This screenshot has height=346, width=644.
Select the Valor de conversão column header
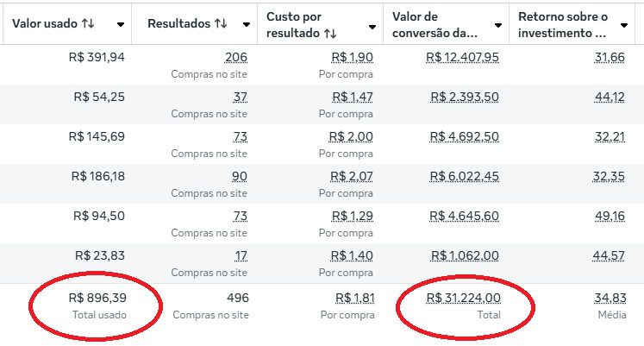click(x=435, y=25)
